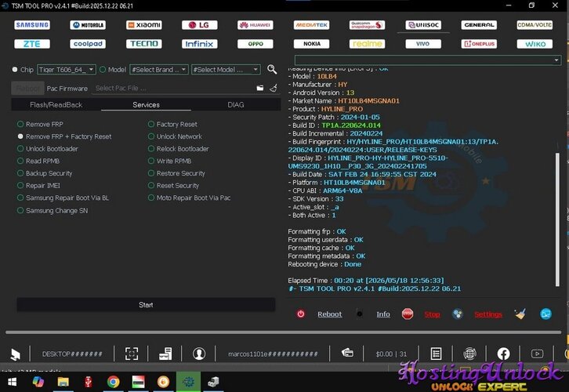Select Unlock Bootloader option
This screenshot has height=392, width=569.
click(48, 149)
